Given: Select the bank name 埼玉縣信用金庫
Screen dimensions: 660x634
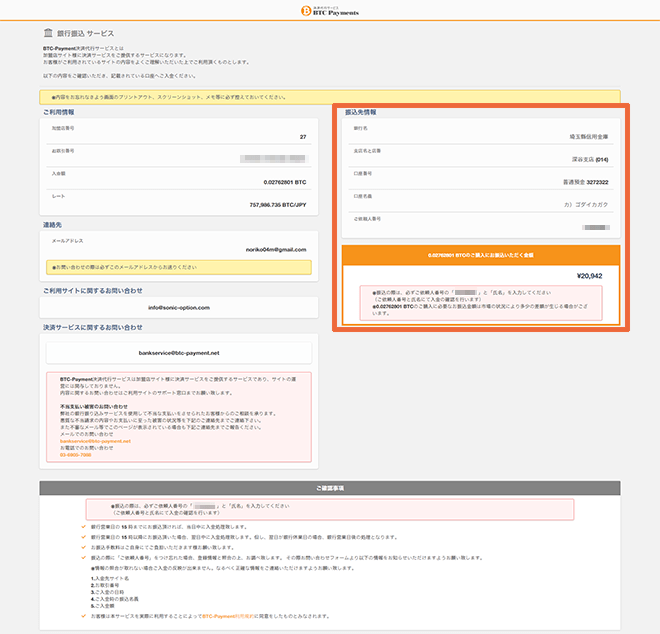Looking at the screenshot, I should click(x=589, y=137).
